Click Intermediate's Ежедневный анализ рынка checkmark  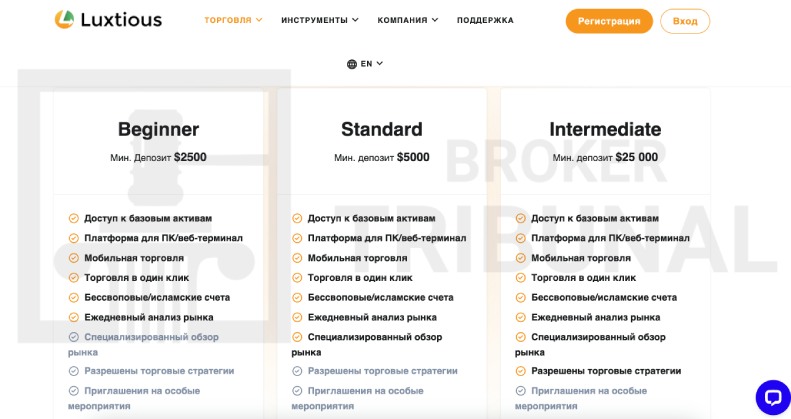point(521,317)
